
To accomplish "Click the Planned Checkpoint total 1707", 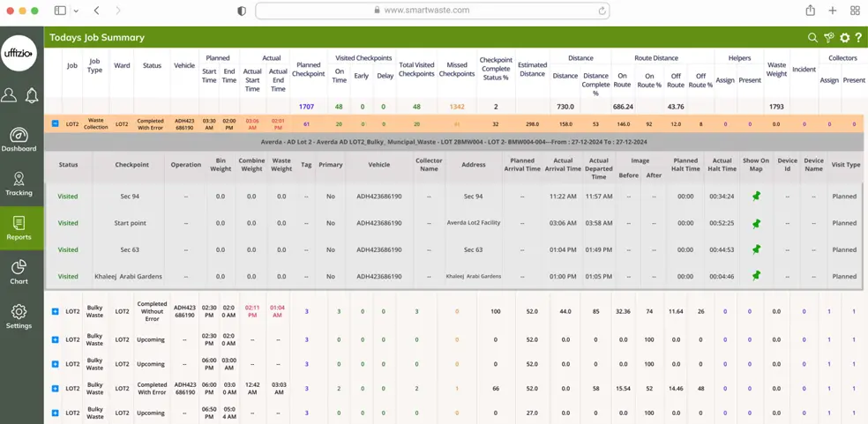I will pyautogui.click(x=306, y=107).
